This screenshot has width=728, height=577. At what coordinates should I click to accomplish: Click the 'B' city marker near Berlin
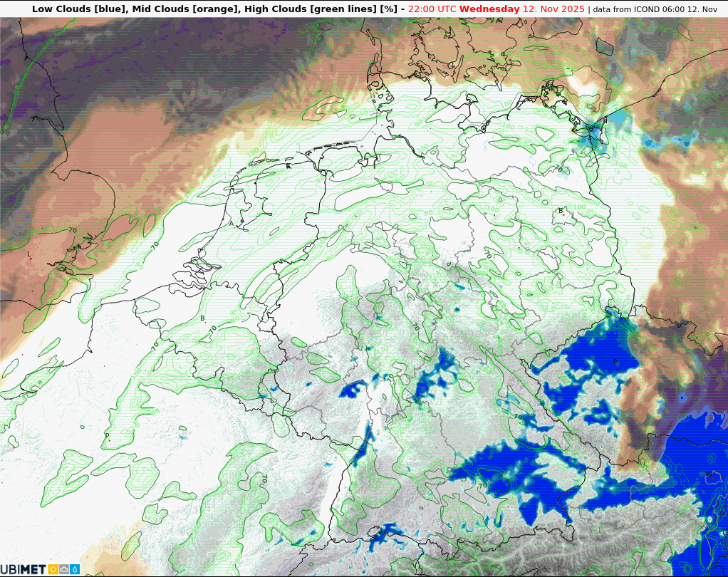coord(561,210)
